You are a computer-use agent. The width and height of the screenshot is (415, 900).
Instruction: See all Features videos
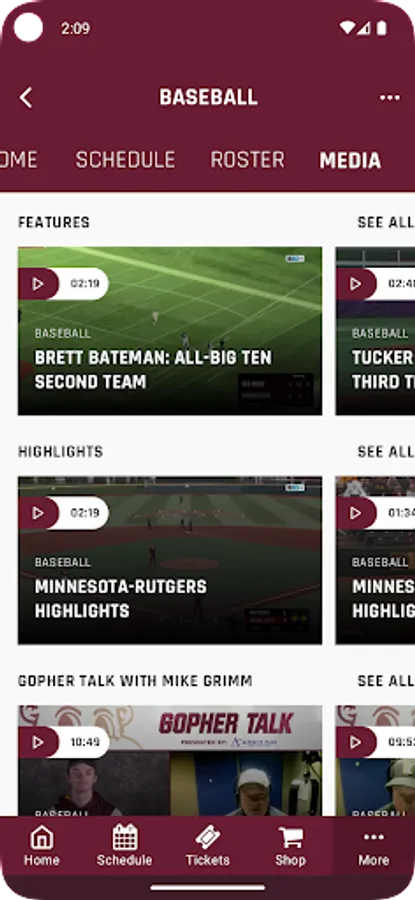coord(385,222)
